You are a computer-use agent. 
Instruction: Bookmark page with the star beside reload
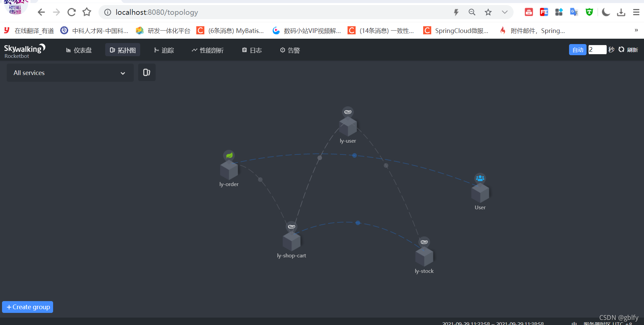[x=87, y=12]
